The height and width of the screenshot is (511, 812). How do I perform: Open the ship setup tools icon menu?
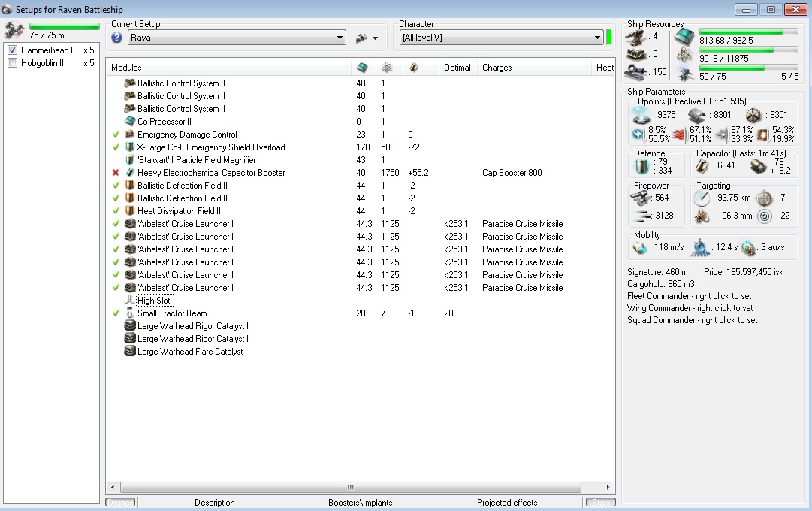point(367,38)
